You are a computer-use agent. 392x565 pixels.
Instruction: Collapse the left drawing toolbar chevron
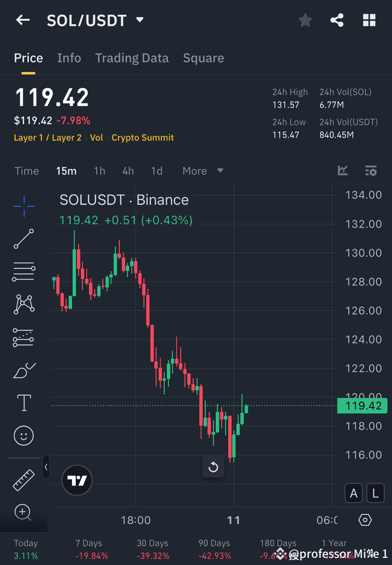pos(46,467)
